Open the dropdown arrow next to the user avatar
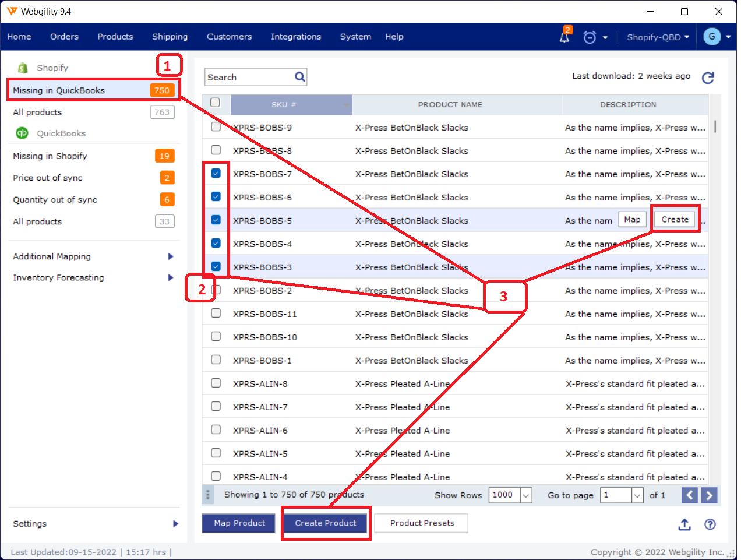This screenshot has width=741, height=560. tap(728, 37)
